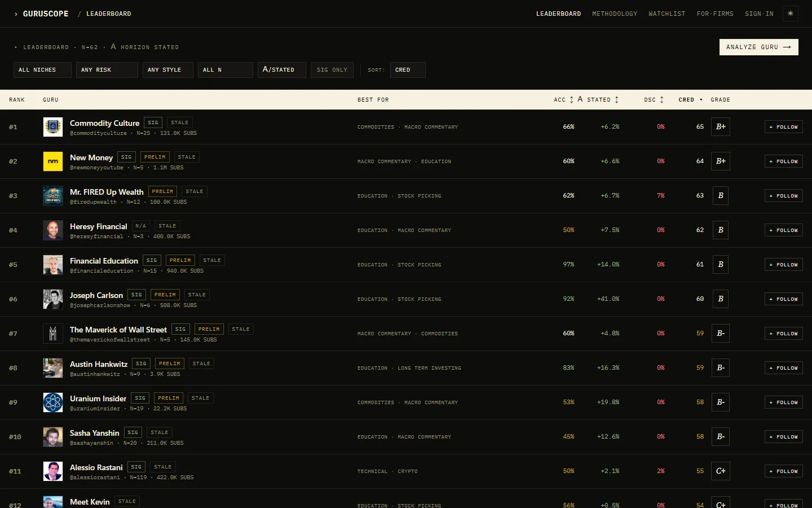Open the FOR FIRMS page

pyautogui.click(x=715, y=14)
